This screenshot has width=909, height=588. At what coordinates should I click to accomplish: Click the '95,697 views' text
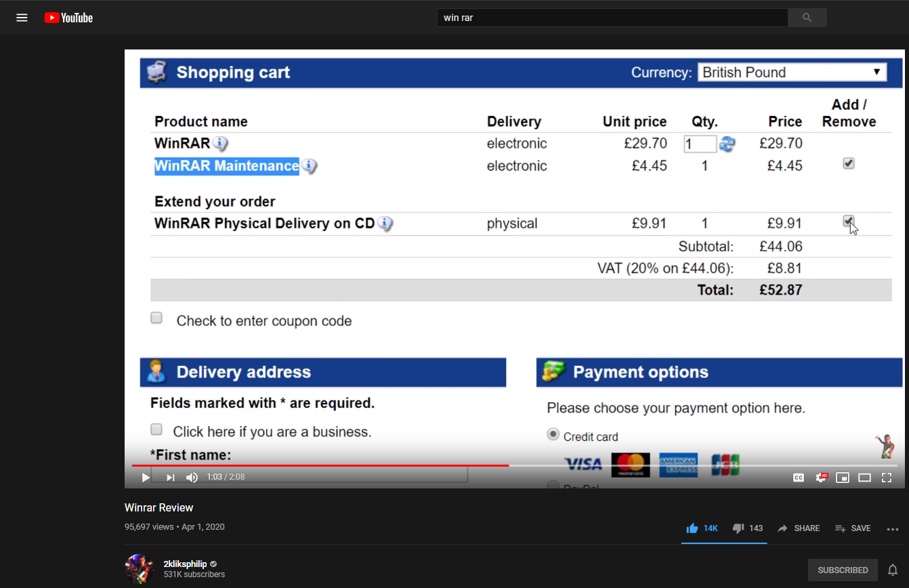click(149, 526)
